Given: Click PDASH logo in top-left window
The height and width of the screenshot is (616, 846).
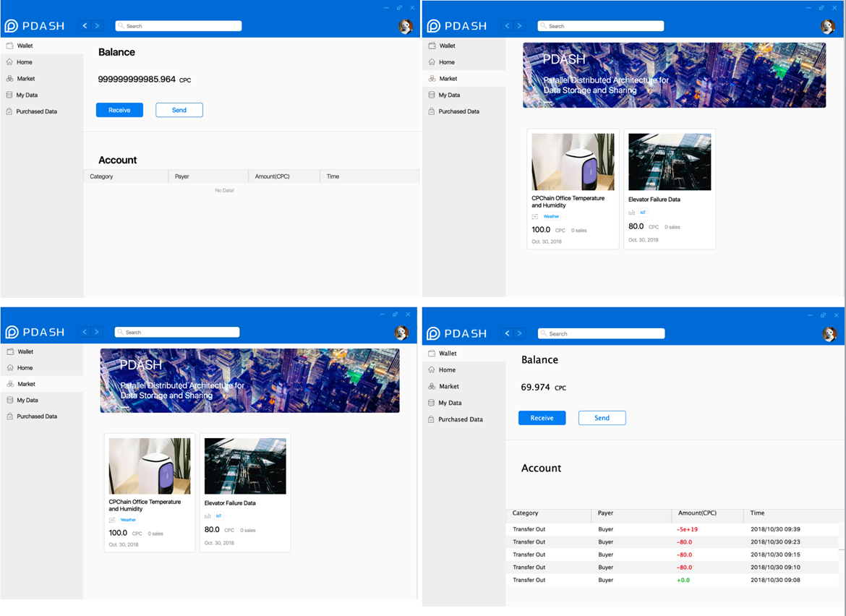Looking at the screenshot, I should tap(35, 26).
